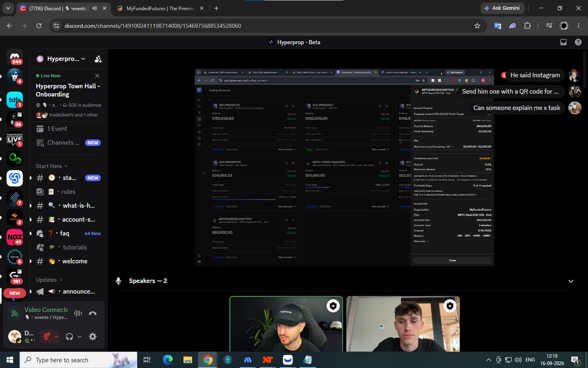Open the NinjaTrader Live server icon
588x368 pixels.
point(15,140)
